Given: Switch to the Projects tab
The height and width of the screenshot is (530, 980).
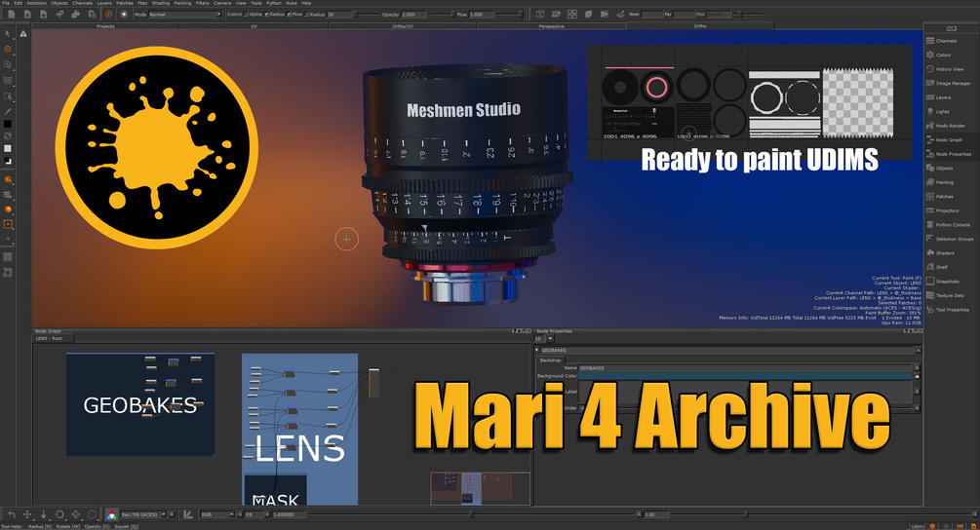Looking at the screenshot, I should click(105, 26).
